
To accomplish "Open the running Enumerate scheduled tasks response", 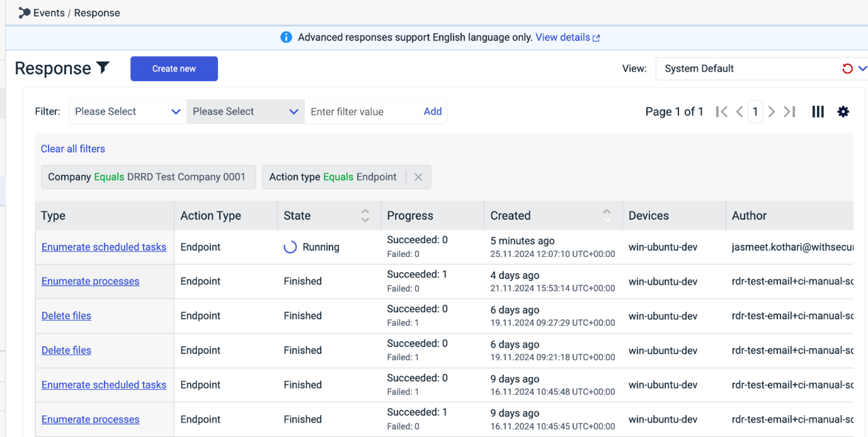I will tap(104, 247).
